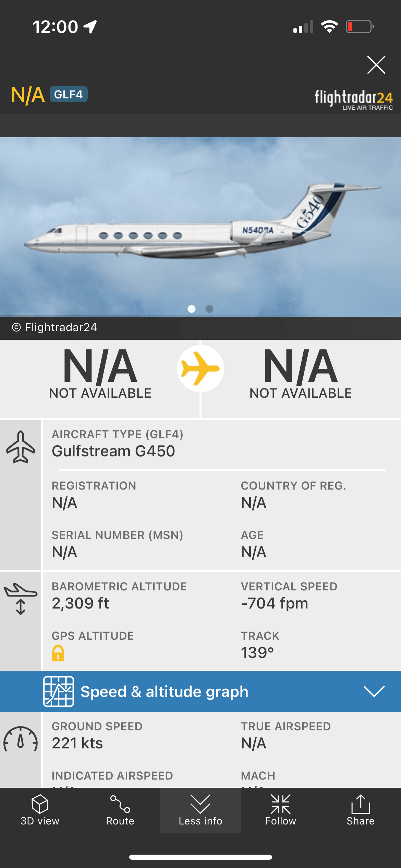Share this flight
Screen dimensions: 401x868
click(361, 810)
